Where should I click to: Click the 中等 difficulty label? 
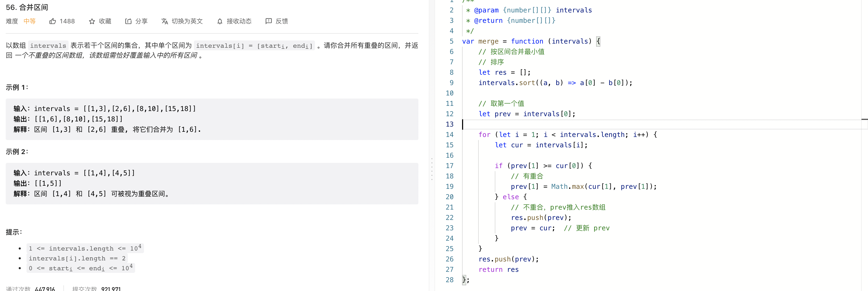pos(30,21)
